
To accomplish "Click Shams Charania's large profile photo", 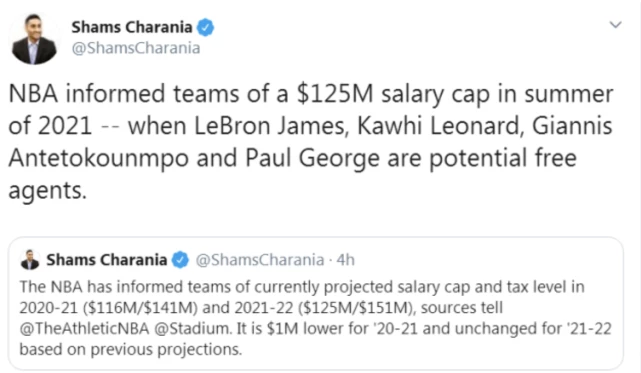I will tap(34, 39).
